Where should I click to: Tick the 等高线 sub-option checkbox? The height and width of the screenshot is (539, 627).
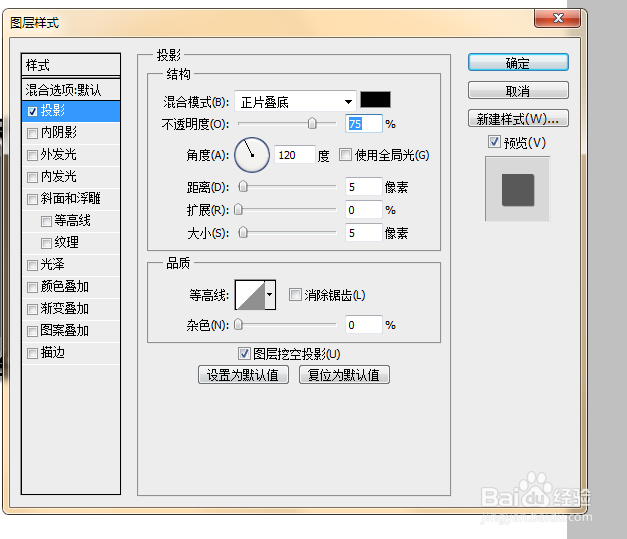tap(46, 221)
